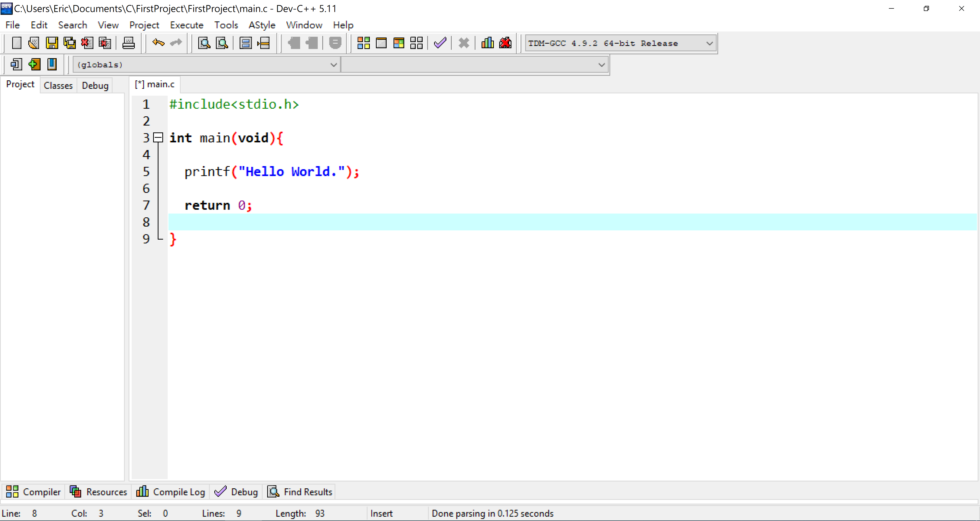The height and width of the screenshot is (521, 980).
Task: Click the Debug checkmark toolbar icon
Action: [x=440, y=43]
